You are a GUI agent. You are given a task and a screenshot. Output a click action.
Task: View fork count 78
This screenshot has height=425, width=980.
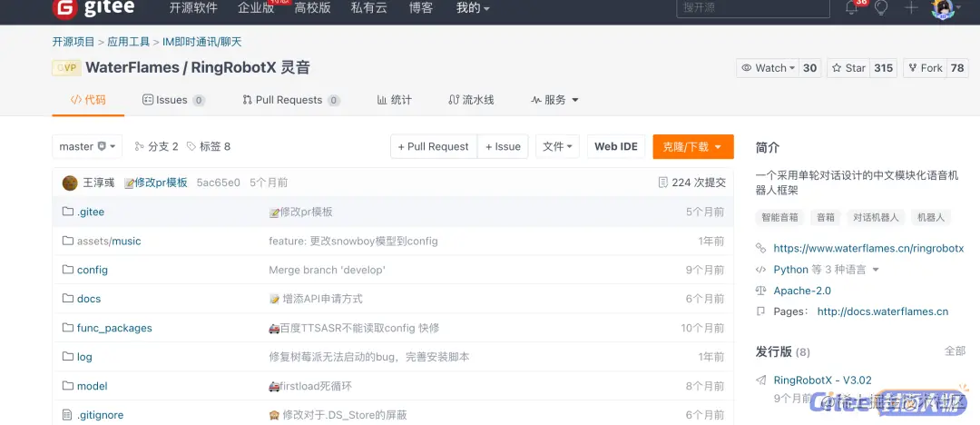tap(957, 67)
